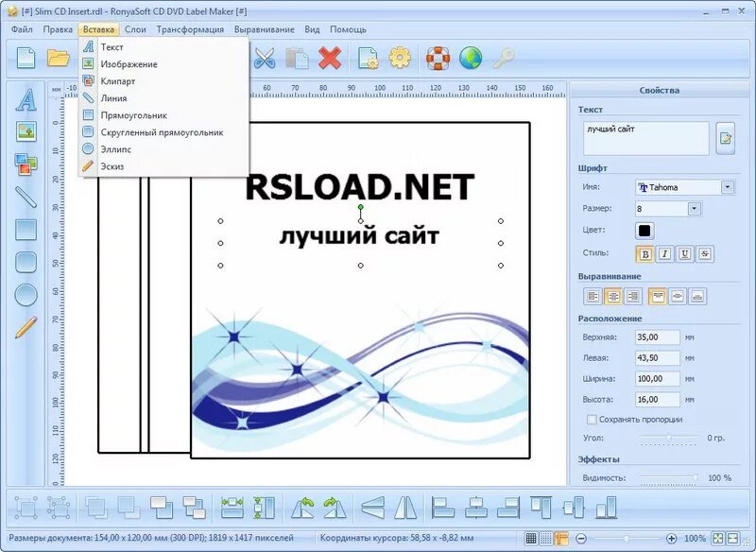Align objects to top edge in bottom toolbar
Image resolution: width=756 pixels, height=552 pixels.
tap(541, 508)
